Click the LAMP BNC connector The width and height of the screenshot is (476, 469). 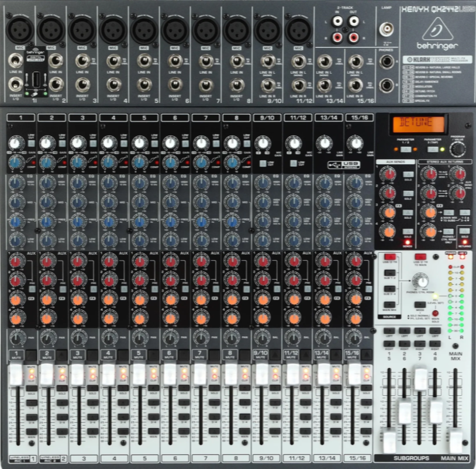point(387,29)
